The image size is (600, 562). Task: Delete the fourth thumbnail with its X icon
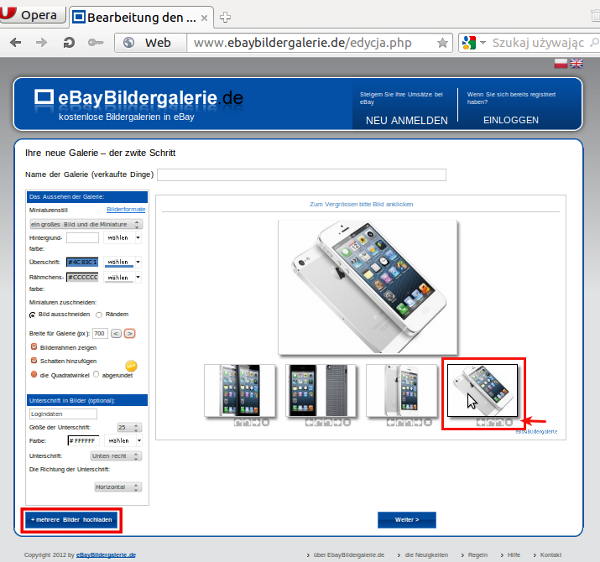509,422
